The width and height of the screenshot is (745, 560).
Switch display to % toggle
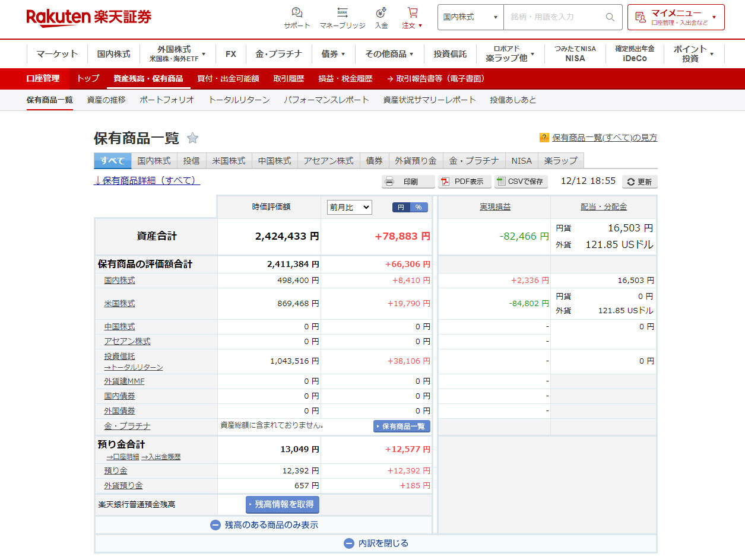(x=419, y=207)
